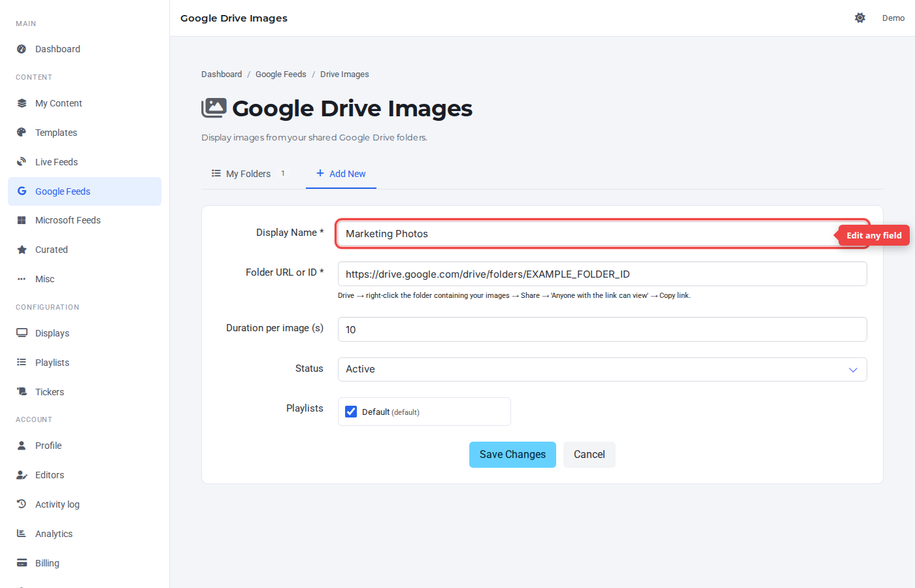The height and width of the screenshot is (588, 915).
Task: Click the list icon beside My Folders
Action: pyautogui.click(x=216, y=173)
